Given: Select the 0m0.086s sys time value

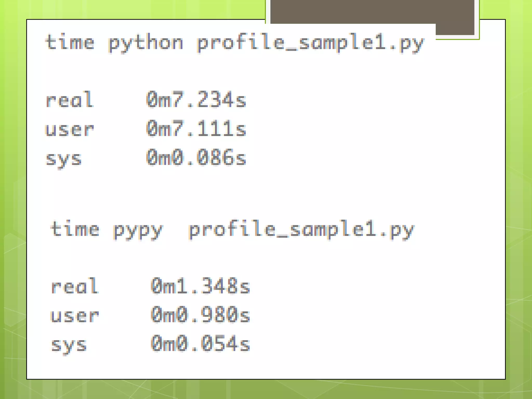Looking at the screenshot, I should point(196,158).
